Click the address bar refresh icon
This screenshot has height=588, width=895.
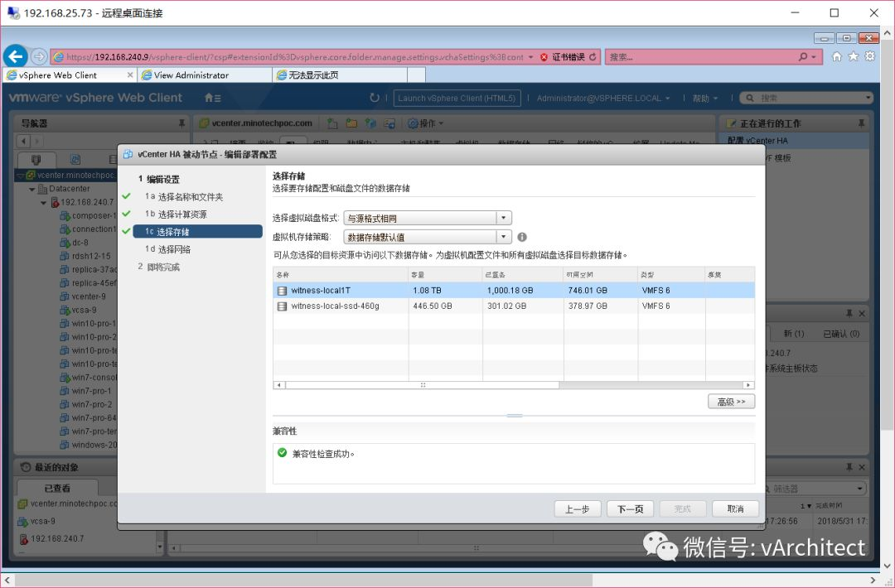(593, 57)
